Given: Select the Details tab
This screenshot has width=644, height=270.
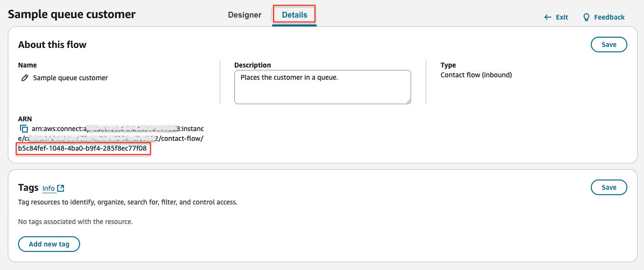Looking at the screenshot, I should pyautogui.click(x=294, y=15).
